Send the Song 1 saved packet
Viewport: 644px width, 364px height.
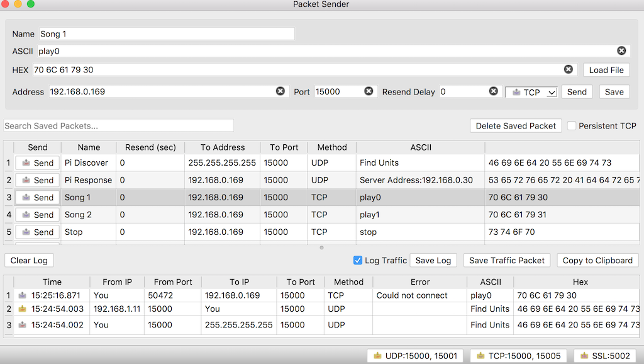(37, 197)
